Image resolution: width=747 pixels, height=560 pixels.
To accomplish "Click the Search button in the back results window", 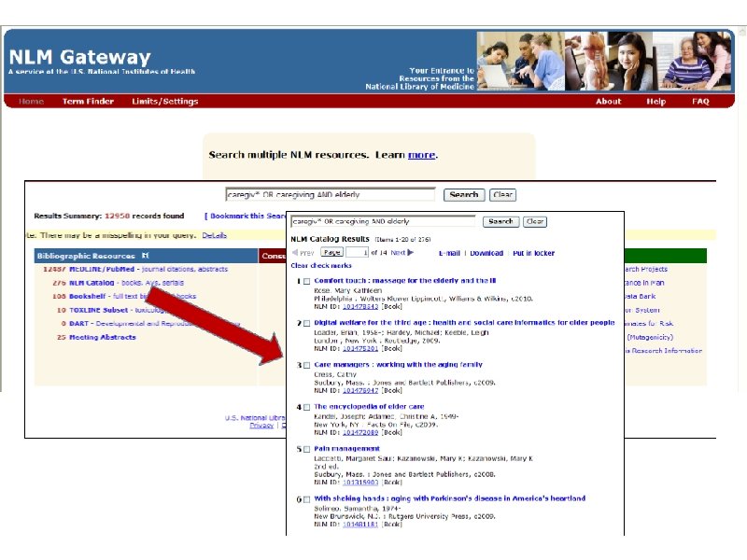I will click(x=464, y=195).
